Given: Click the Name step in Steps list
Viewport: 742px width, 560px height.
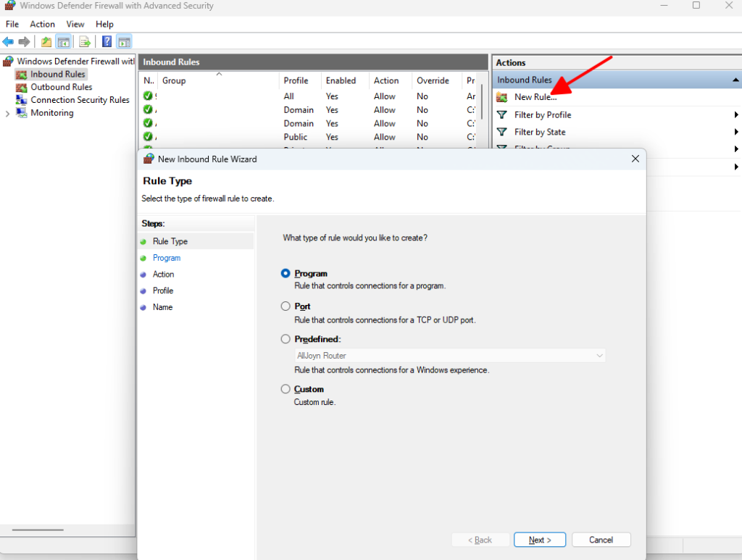Looking at the screenshot, I should pyautogui.click(x=162, y=307).
